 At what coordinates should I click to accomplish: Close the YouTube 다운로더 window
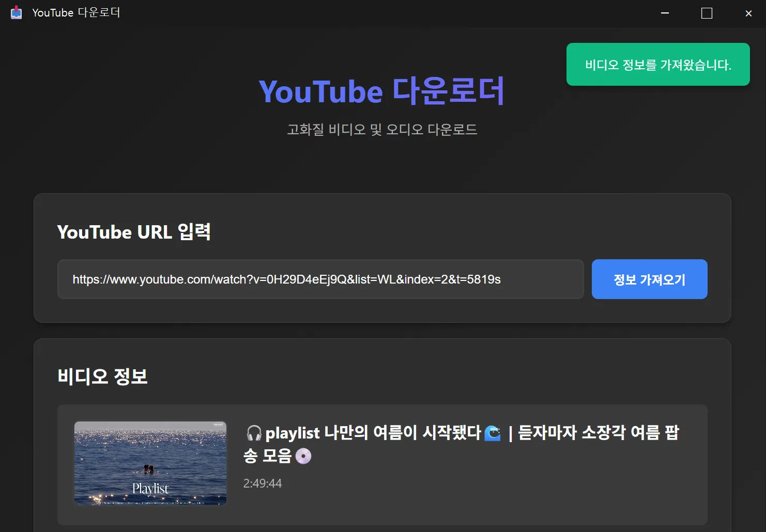748,13
